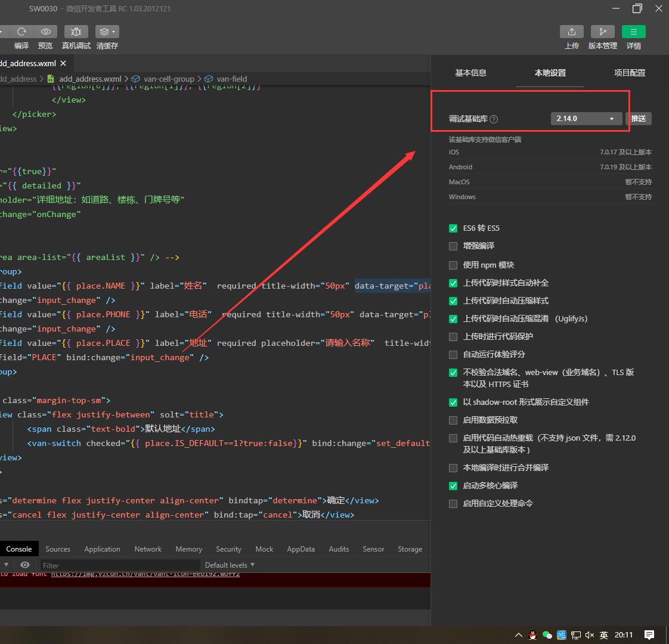
Task: Open the Sensor devtools tab
Action: 373,549
